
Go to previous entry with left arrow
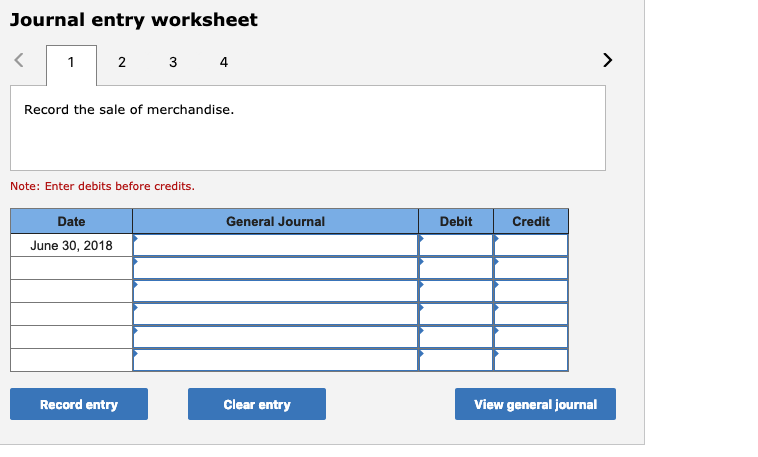point(19,60)
